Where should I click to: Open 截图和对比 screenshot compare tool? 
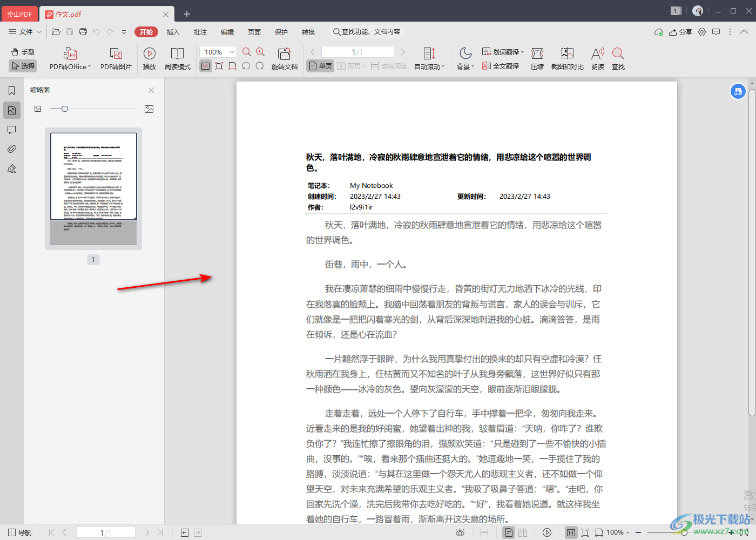[567, 59]
